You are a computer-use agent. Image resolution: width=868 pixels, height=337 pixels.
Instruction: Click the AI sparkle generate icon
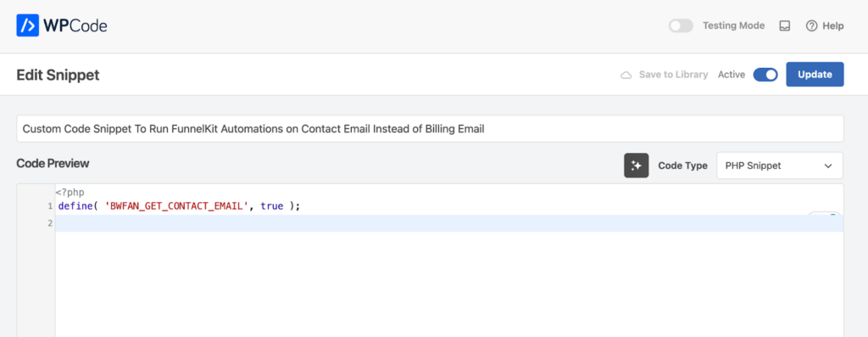636,166
